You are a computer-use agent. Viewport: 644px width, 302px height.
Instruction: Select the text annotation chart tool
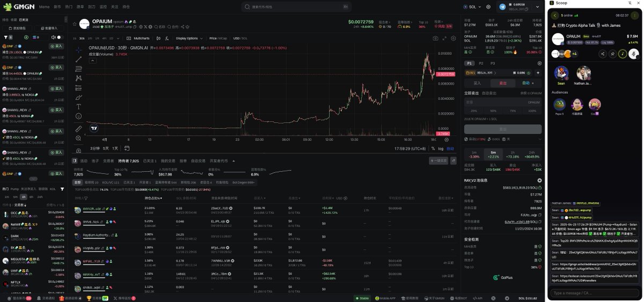click(79, 107)
